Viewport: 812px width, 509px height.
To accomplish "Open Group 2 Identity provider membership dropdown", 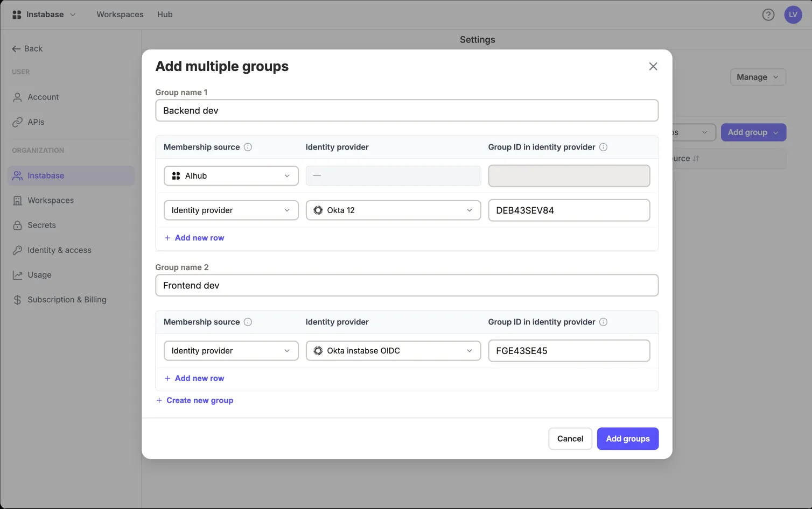I will [x=231, y=351].
